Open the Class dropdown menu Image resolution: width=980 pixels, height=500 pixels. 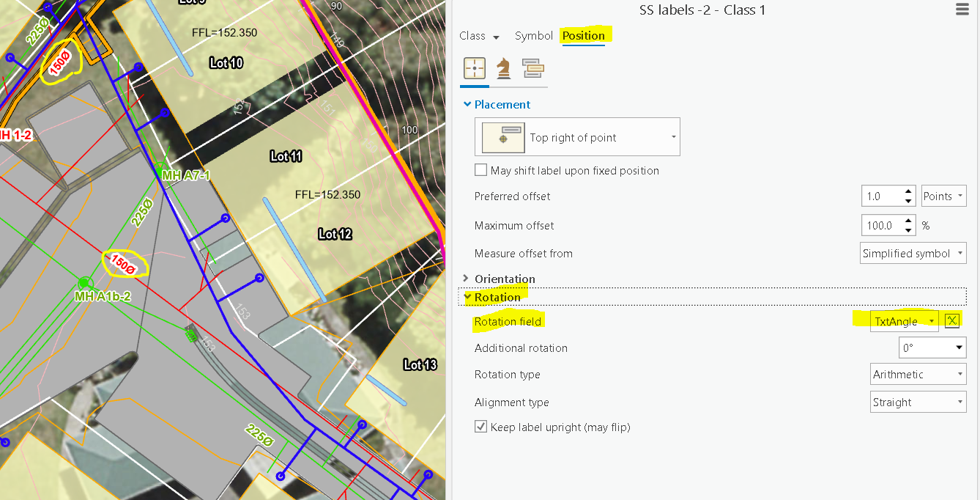click(x=478, y=35)
